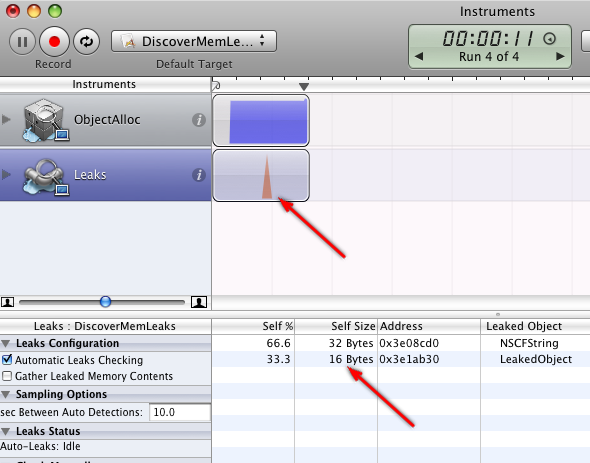
Task: Click address 0x3e1ab30
Action: tap(409, 359)
